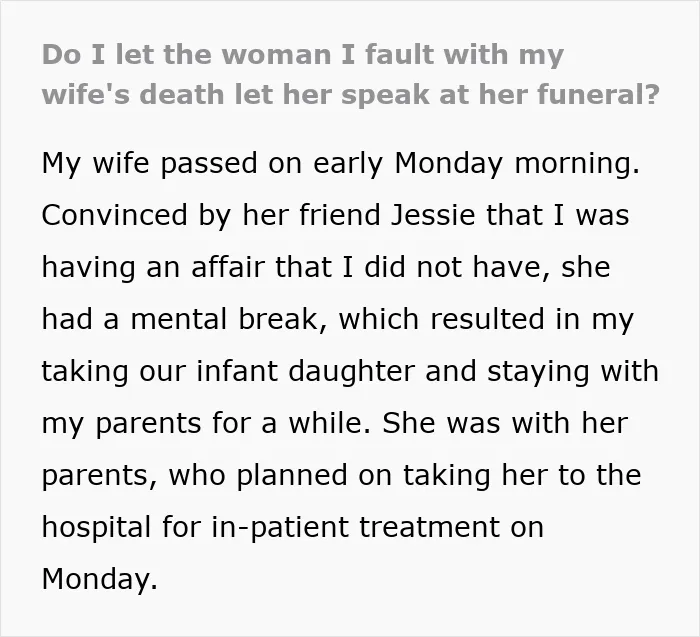700x637 pixels.
Task: Open the post title about wife's funeral
Action: click(350, 75)
